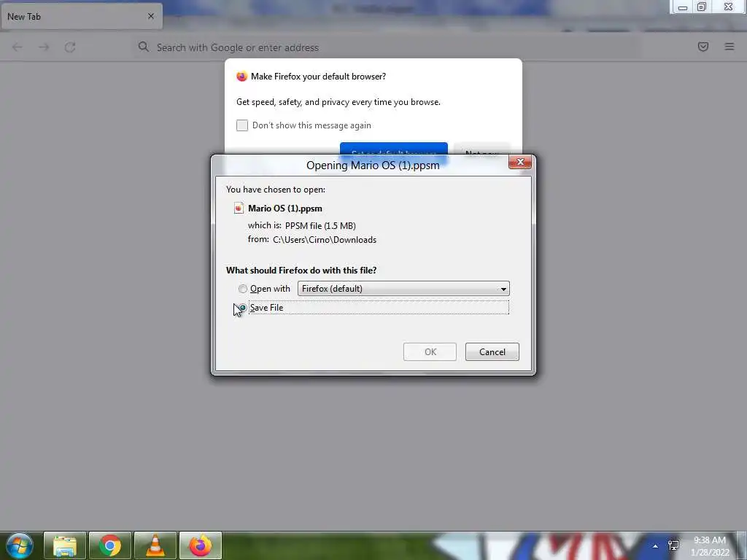This screenshot has width=747, height=560.
Task: Launch Google Chrome from the taskbar
Action: coord(110,545)
